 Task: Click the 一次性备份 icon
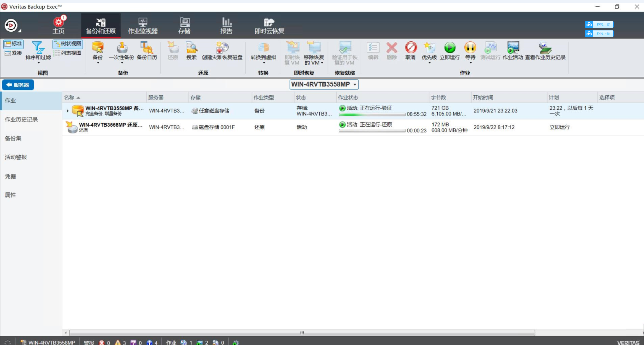122,48
